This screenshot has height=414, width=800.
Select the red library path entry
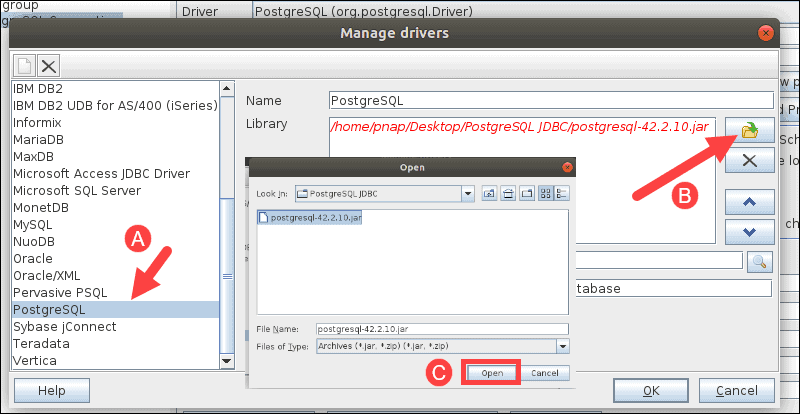tap(519, 127)
